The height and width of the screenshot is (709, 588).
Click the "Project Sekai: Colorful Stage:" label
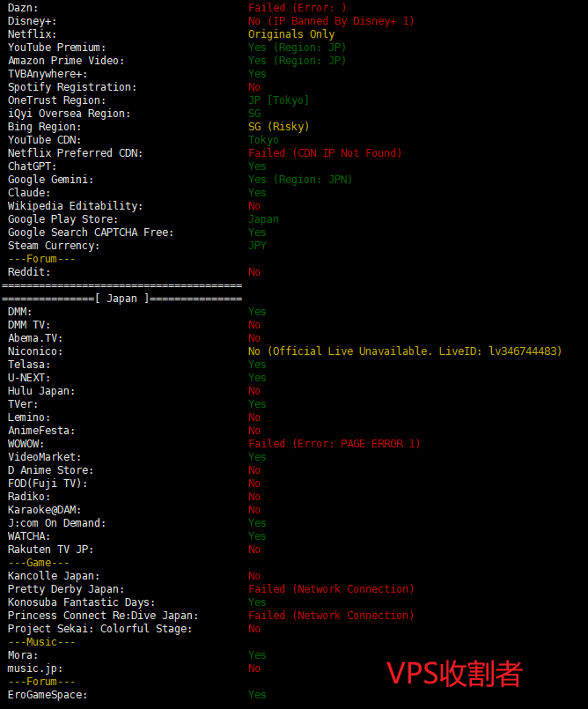point(99,629)
